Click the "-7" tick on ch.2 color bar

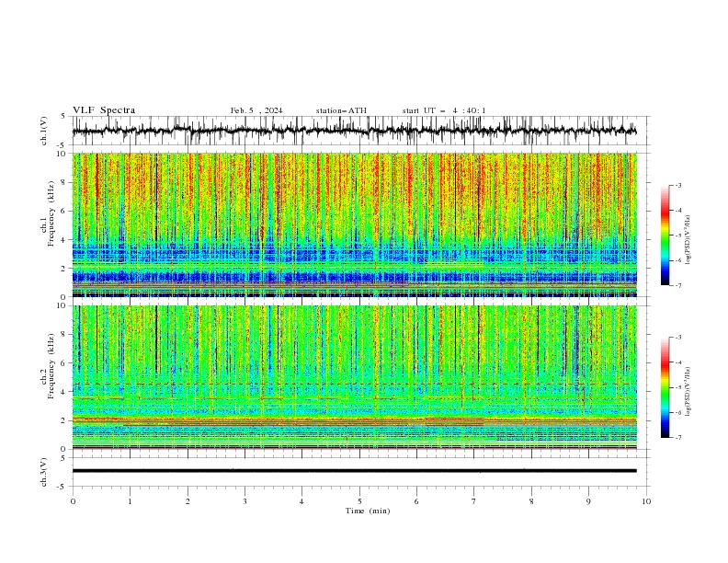point(677,437)
